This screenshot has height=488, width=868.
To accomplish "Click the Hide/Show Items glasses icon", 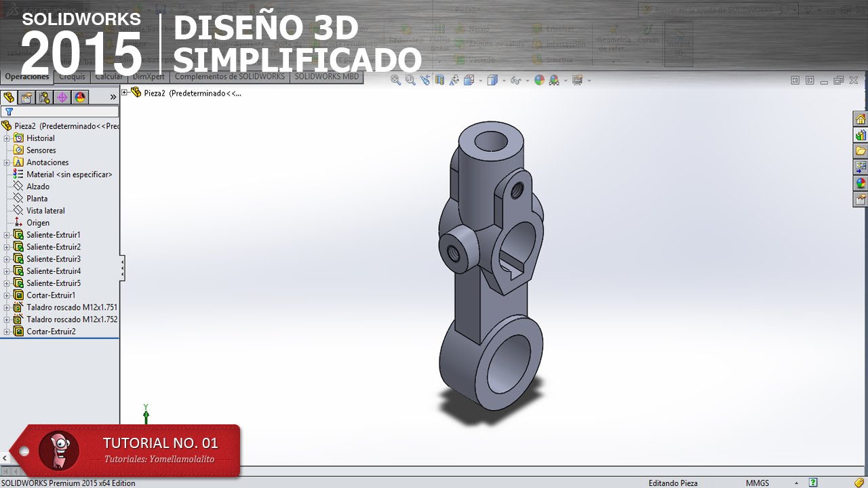I will (515, 80).
